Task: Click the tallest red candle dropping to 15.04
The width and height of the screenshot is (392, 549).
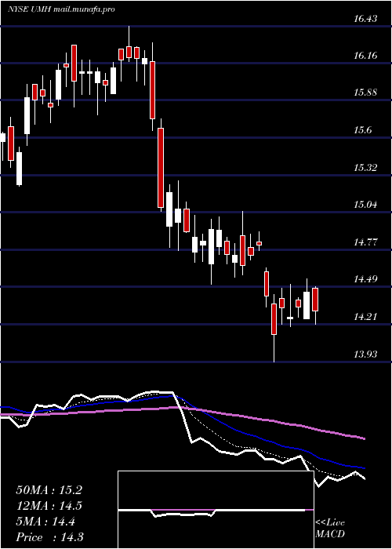Action: pyautogui.click(x=161, y=168)
